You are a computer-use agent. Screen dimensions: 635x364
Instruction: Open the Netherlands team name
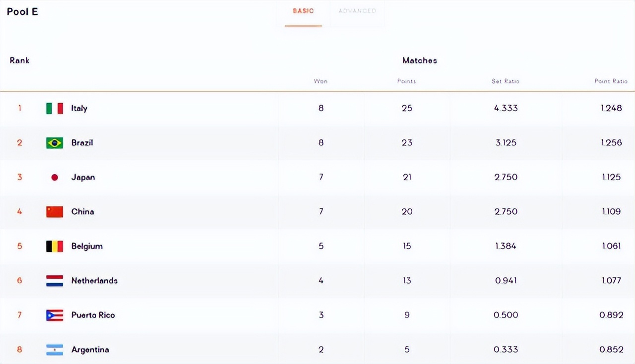94,281
